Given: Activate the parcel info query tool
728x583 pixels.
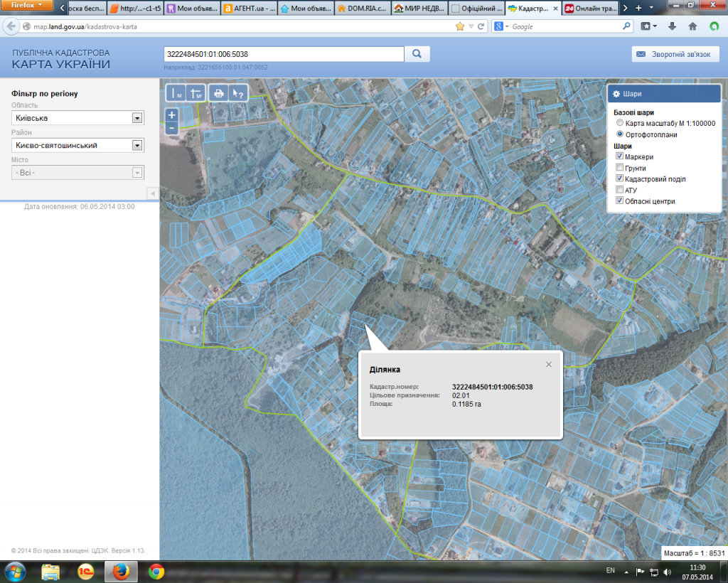Looking at the screenshot, I should (239, 93).
